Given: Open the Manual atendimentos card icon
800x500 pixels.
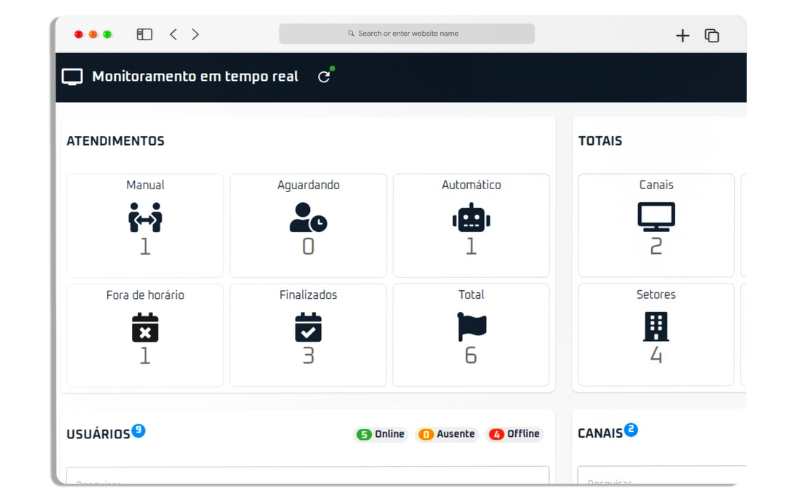Looking at the screenshot, I should (145, 217).
